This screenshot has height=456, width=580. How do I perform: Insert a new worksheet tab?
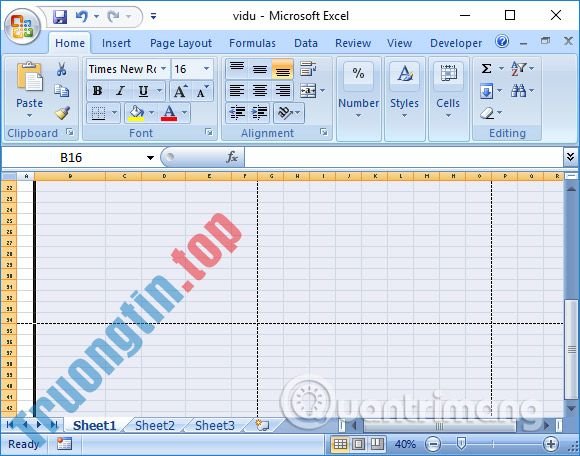pos(262,425)
